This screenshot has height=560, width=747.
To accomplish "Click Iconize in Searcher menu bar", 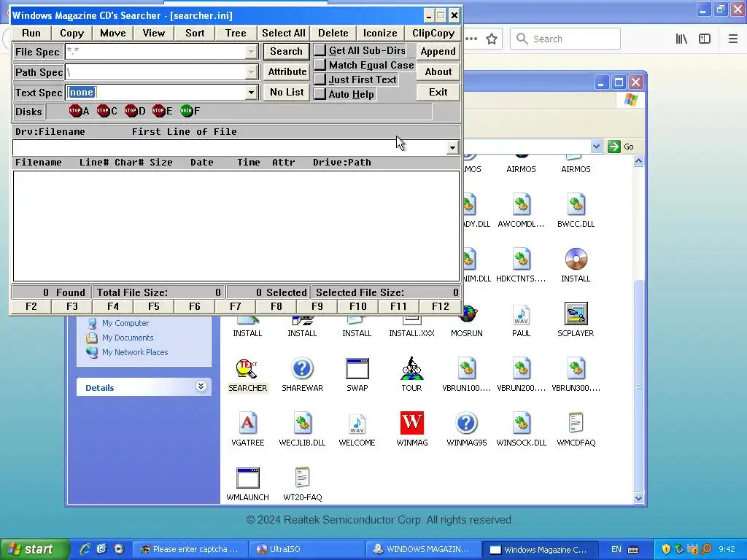I will tap(380, 33).
